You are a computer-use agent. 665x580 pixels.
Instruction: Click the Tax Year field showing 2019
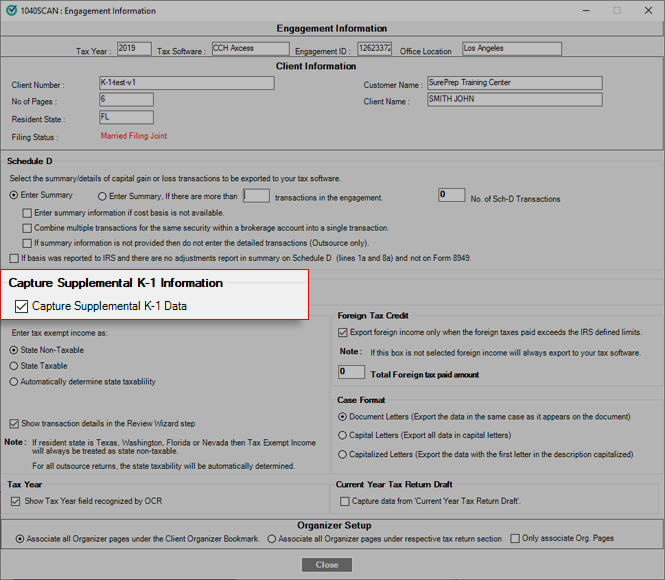point(134,48)
